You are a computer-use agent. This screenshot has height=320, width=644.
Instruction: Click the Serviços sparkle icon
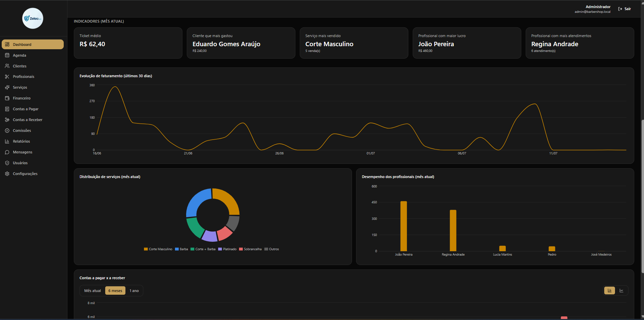7,87
